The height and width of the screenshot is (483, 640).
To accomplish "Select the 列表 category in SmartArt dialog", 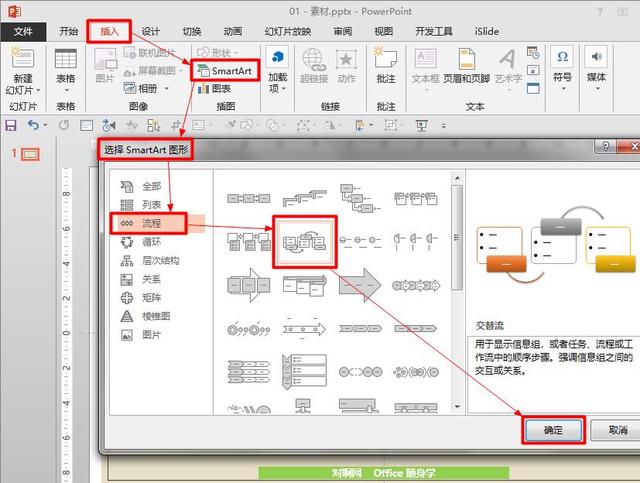I will click(x=140, y=205).
